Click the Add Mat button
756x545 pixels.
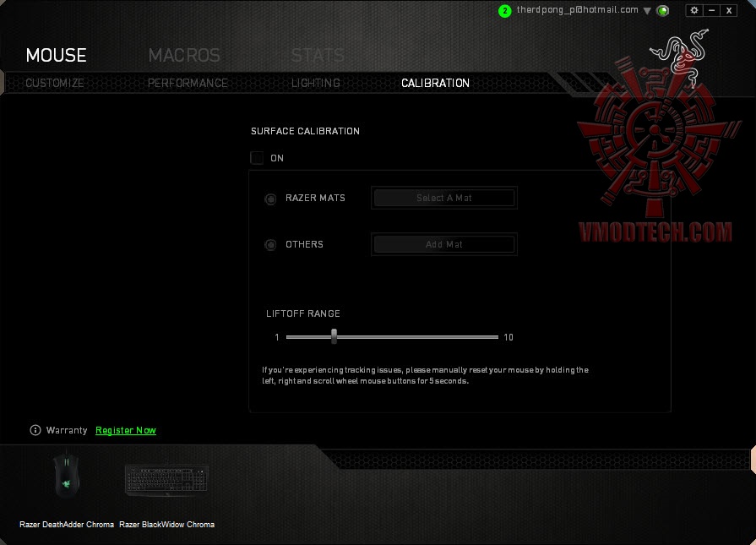444,244
